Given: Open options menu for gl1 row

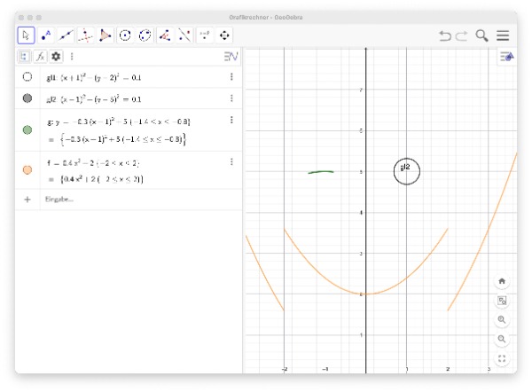Looking at the screenshot, I should 231,76.
